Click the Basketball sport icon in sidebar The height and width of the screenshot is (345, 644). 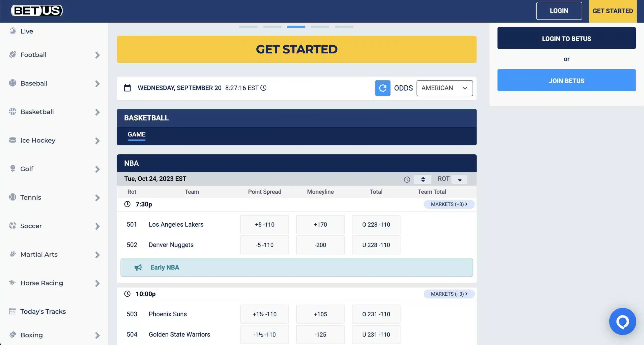point(13,111)
